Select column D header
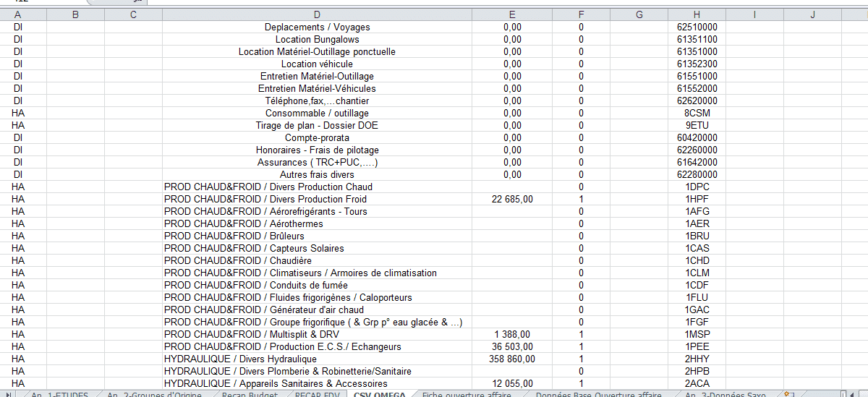Viewport: 868px width, 397px height. point(317,14)
